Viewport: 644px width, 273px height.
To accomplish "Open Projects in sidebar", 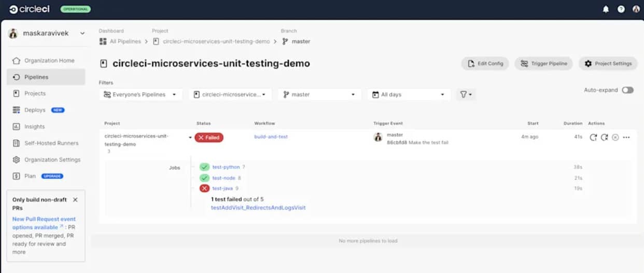I will coord(35,94).
